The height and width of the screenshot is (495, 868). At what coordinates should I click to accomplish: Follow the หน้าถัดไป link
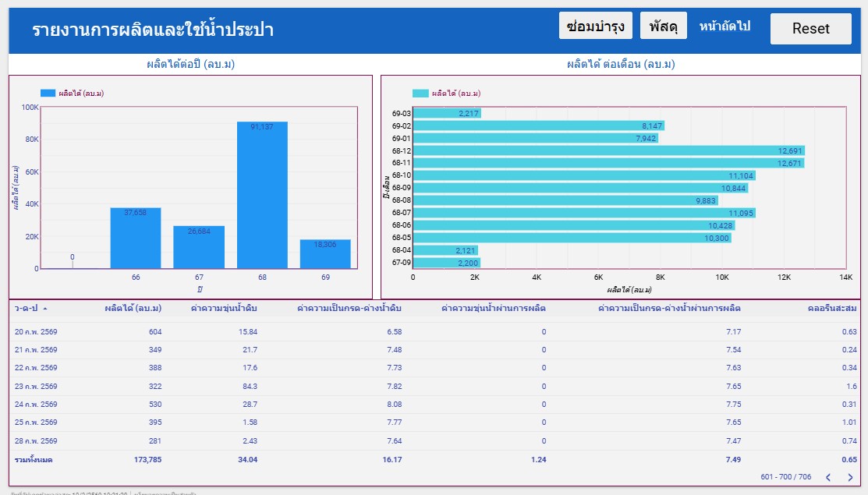pos(724,26)
